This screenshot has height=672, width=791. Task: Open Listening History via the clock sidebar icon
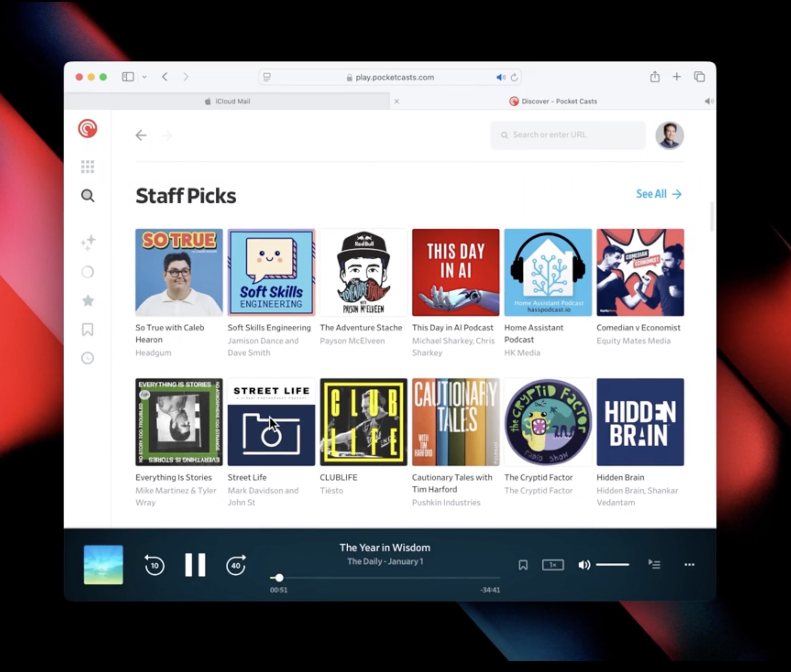(x=87, y=358)
